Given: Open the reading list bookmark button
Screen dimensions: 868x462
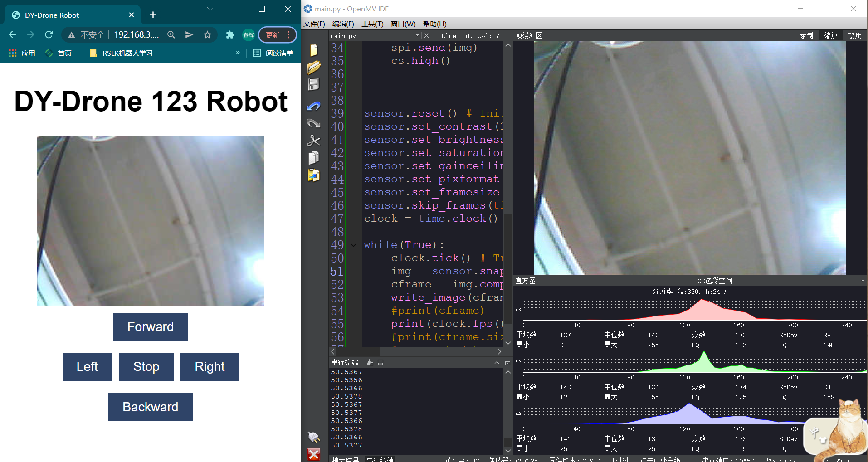Looking at the screenshot, I should click(x=273, y=53).
